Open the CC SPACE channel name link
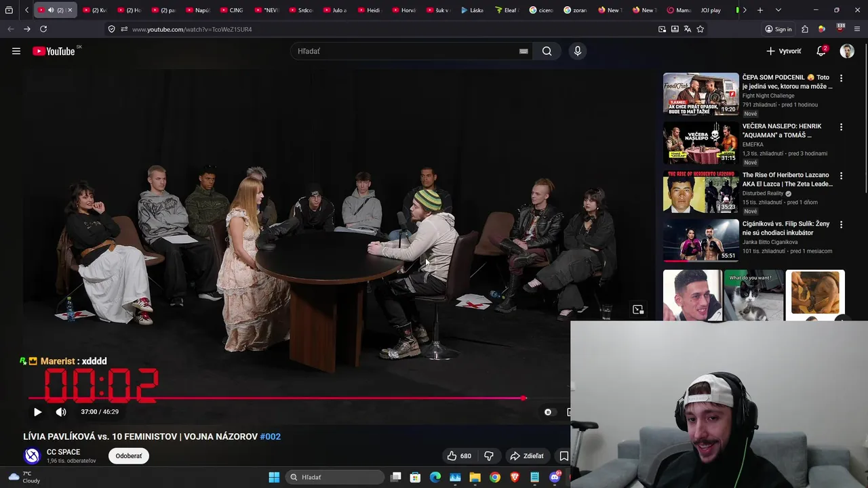 pyautogui.click(x=63, y=451)
